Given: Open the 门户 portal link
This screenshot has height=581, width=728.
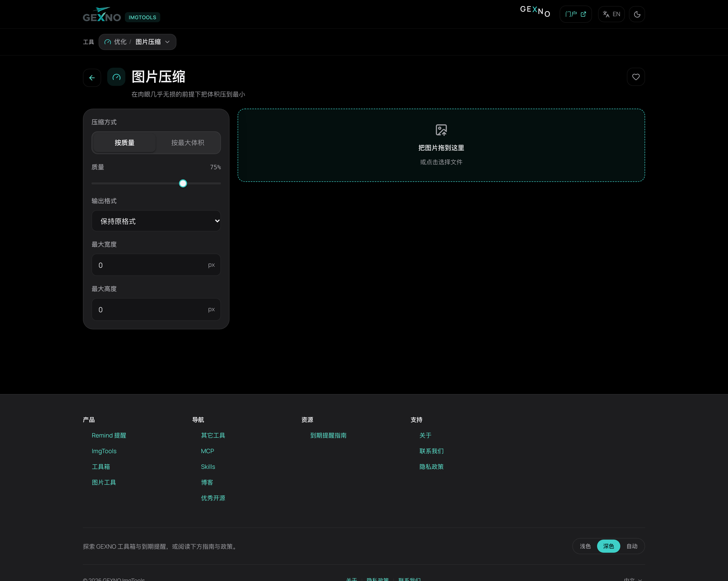Looking at the screenshot, I should [575, 14].
